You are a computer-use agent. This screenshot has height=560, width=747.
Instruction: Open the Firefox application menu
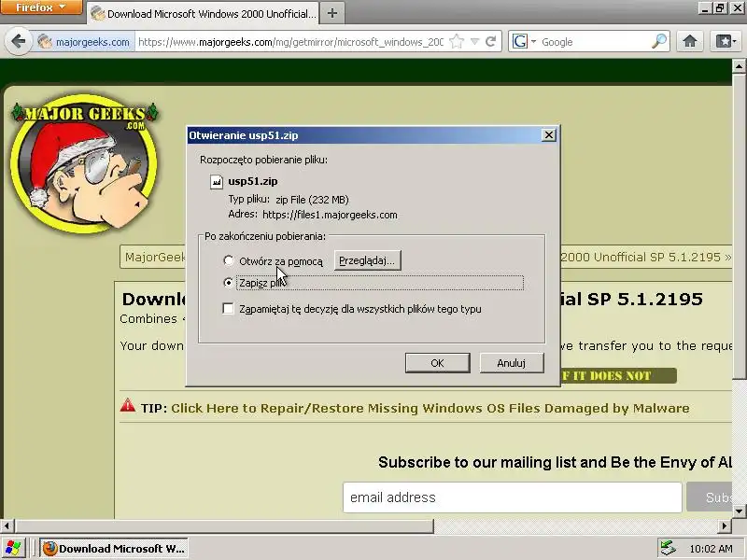click(x=40, y=7)
